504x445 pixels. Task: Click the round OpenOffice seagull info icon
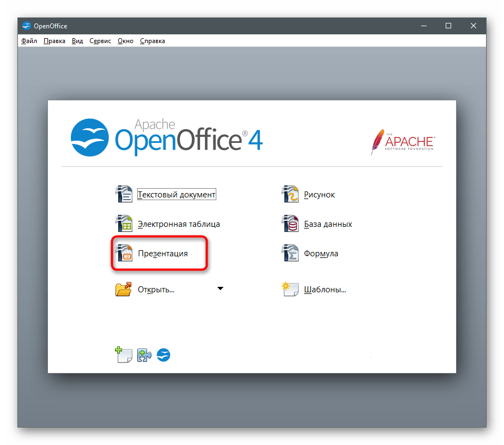(x=163, y=355)
